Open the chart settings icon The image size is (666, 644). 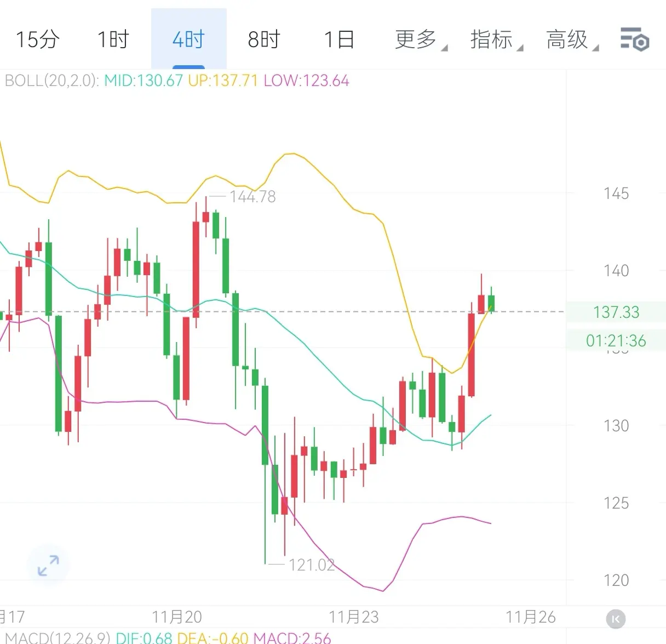coord(634,40)
